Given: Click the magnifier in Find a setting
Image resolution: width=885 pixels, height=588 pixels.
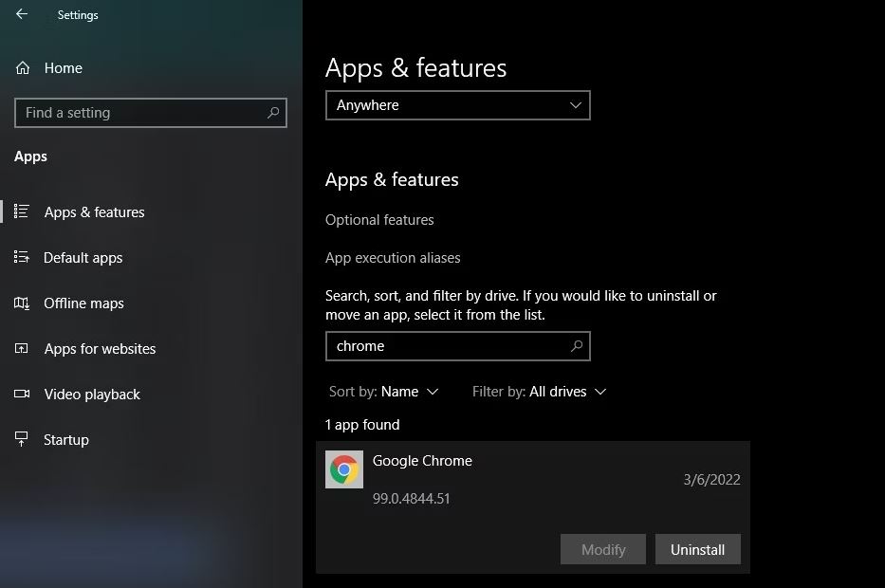Looking at the screenshot, I should [x=273, y=113].
